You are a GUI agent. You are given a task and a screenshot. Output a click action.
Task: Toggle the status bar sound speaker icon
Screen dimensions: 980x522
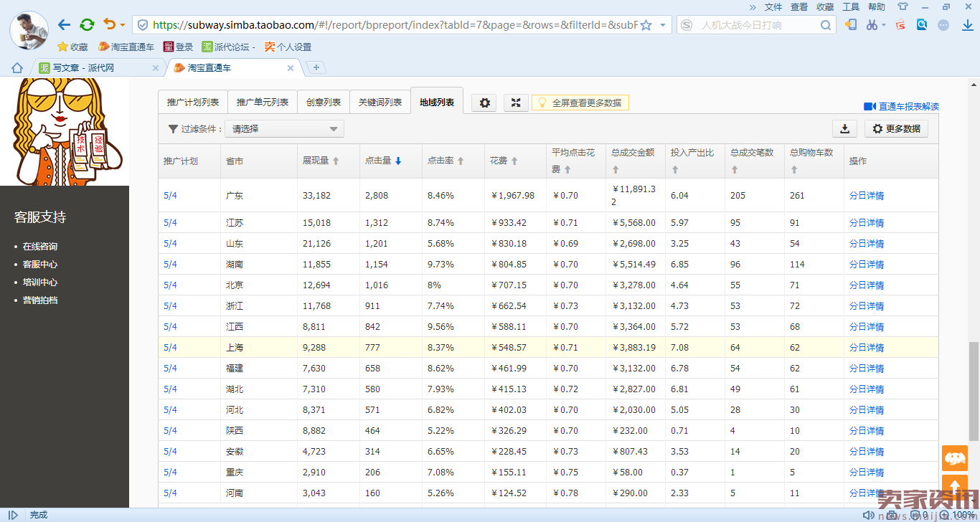[870, 515]
